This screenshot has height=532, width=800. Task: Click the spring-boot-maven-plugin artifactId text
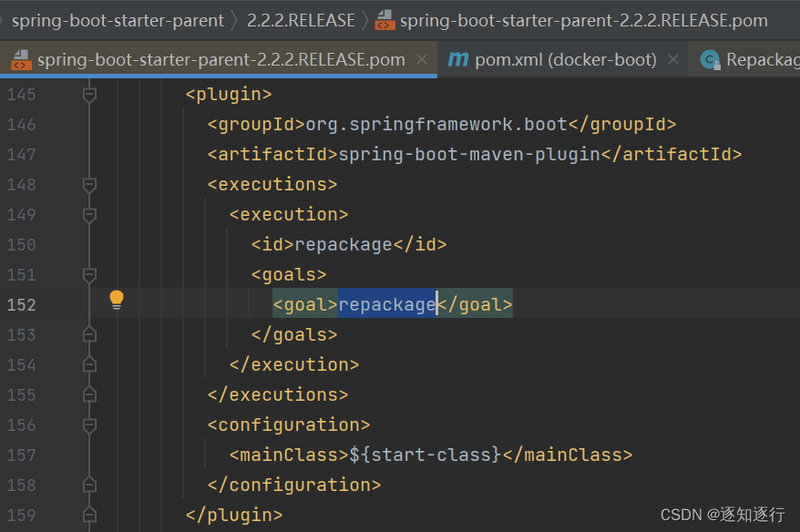(469, 155)
